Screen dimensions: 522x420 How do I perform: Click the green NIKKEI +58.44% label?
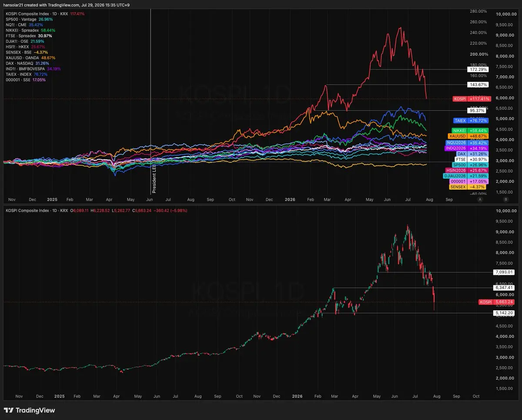tap(470, 130)
